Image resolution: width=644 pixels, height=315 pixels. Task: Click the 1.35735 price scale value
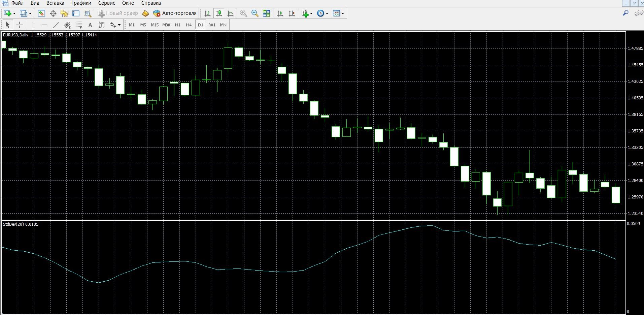coord(636,131)
